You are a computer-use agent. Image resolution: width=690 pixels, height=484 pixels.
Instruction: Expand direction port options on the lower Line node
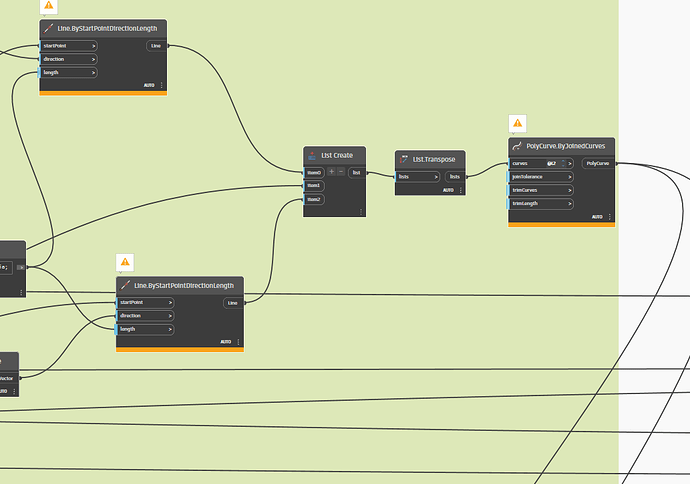[x=170, y=316]
